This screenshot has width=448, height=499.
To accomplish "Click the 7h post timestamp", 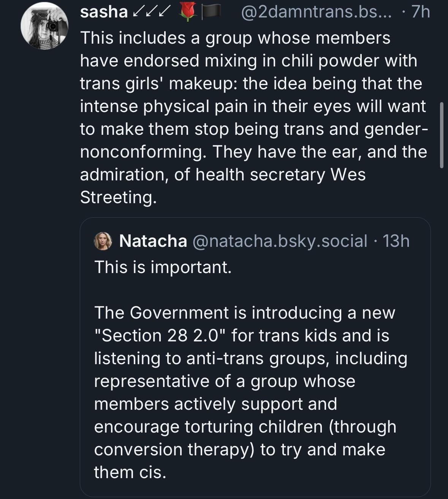I will [421, 12].
